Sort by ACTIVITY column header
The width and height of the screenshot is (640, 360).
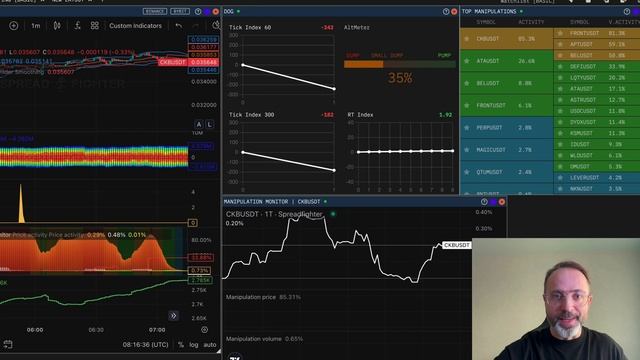(x=531, y=22)
